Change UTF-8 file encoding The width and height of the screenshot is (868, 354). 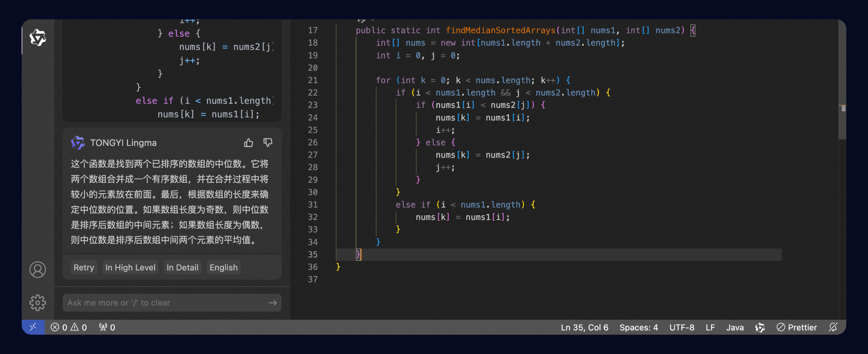(681, 327)
